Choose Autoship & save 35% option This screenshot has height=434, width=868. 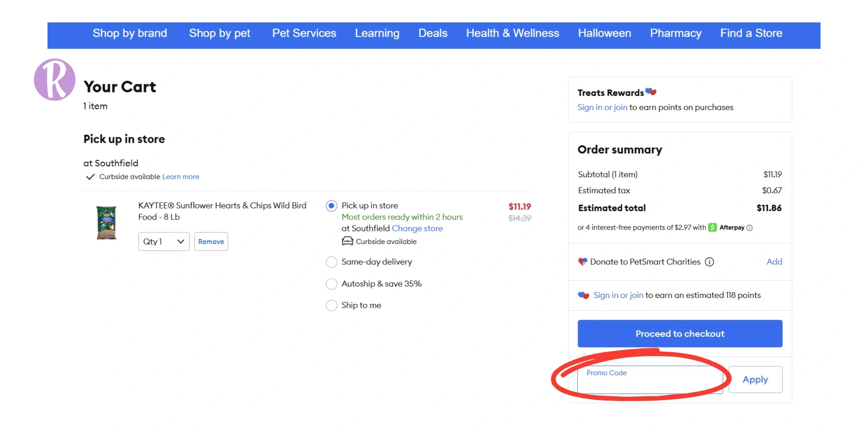331,284
